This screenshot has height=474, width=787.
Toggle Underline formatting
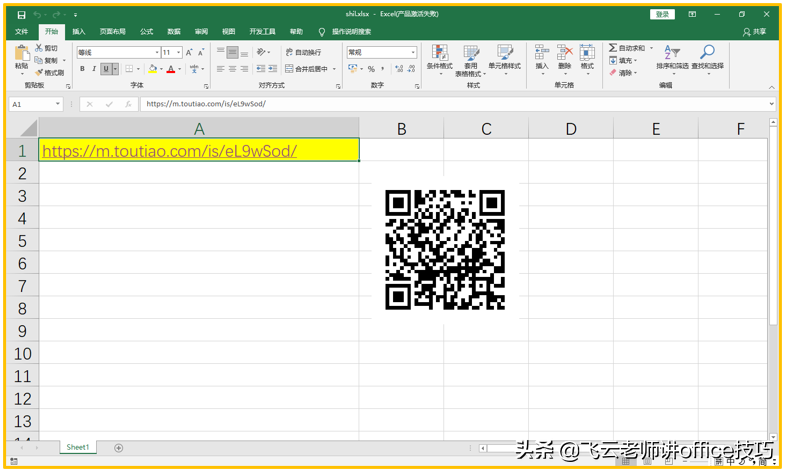pyautogui.click(x=106, y=69)
